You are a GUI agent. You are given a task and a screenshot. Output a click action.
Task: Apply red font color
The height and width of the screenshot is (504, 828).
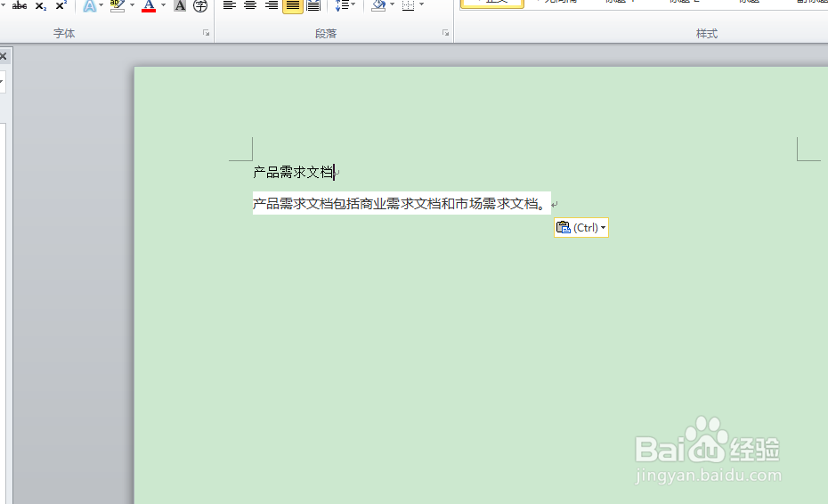(149, 5)
